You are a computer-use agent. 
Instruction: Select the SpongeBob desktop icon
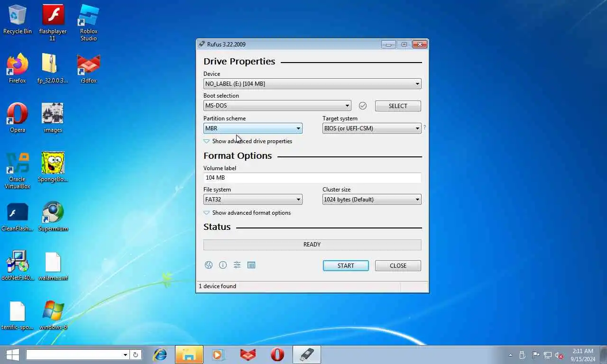53,167
